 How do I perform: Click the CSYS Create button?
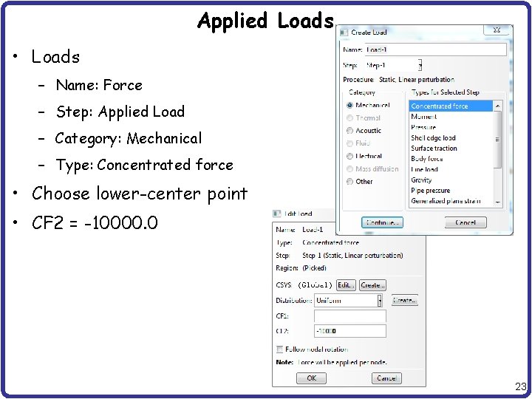[372, 285]
